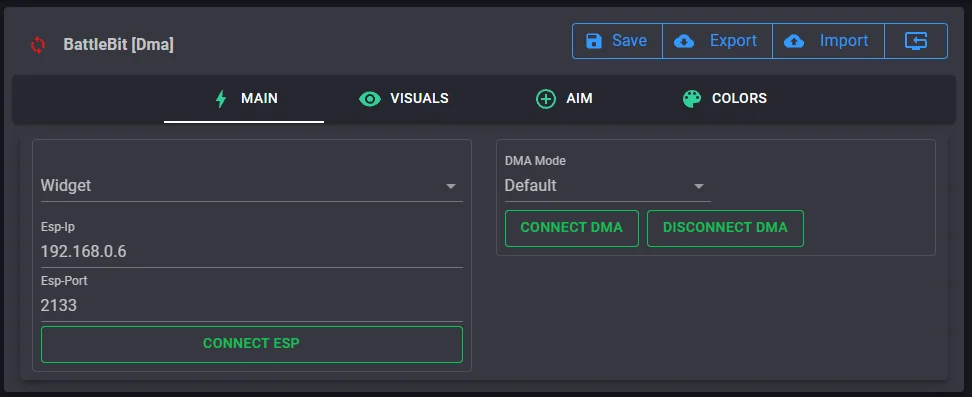This screenshot has height=397, width=972.
Task: Click the screen share monitor icon
Action: pos(916,41)
